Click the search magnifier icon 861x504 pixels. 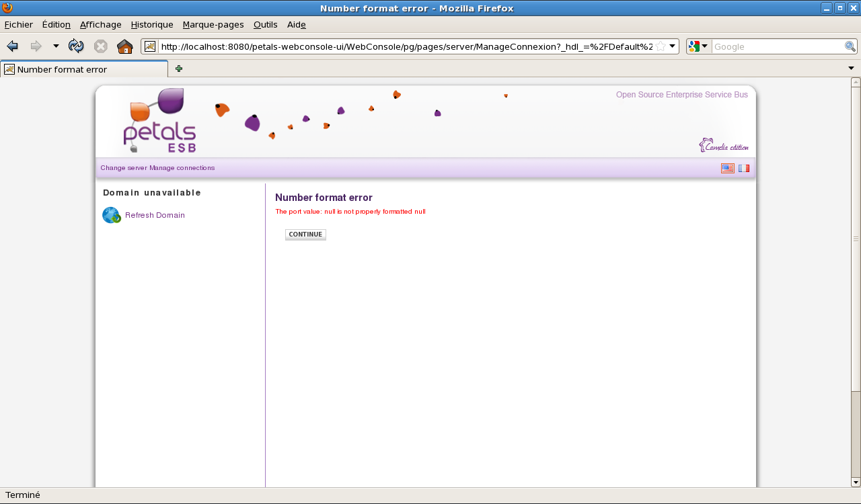pos(850,46)
